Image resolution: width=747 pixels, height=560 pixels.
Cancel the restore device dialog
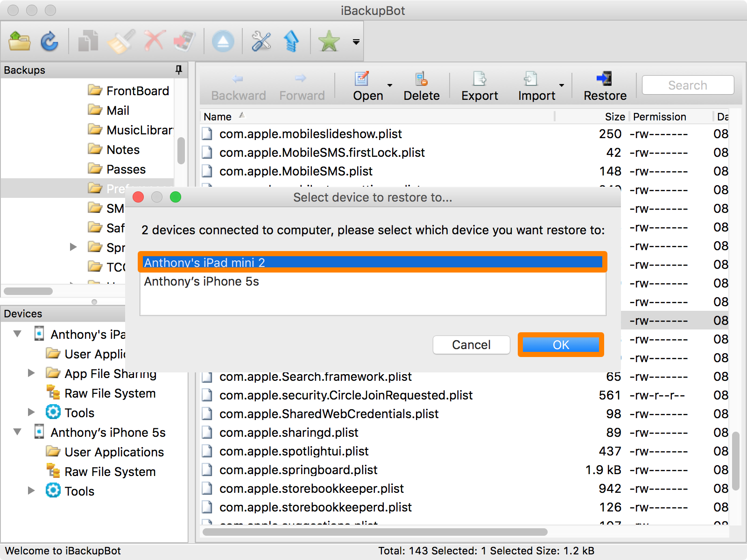[x=471, y=345]
